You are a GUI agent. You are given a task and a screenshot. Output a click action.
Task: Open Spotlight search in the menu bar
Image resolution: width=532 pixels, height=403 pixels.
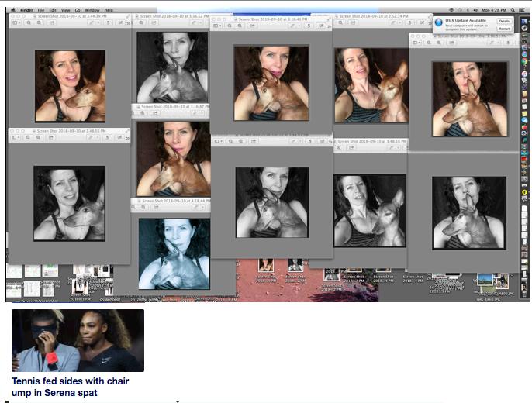513,10
